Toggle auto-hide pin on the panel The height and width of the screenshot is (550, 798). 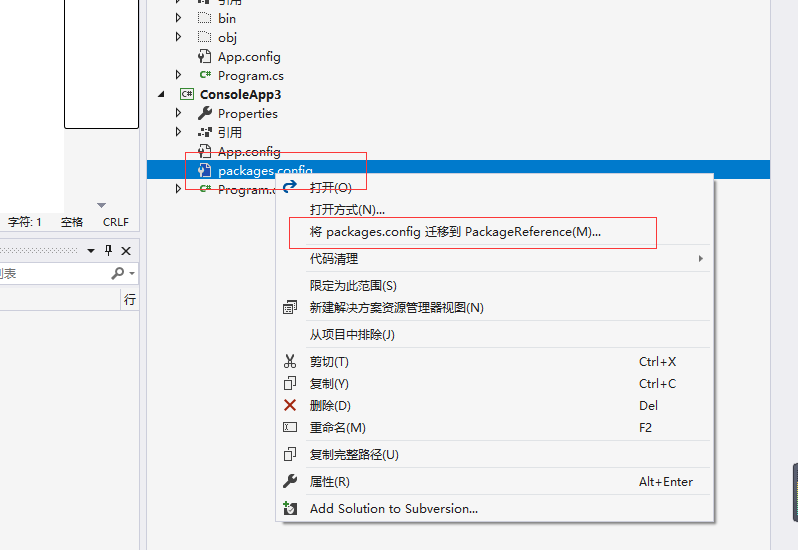point(108,250)
